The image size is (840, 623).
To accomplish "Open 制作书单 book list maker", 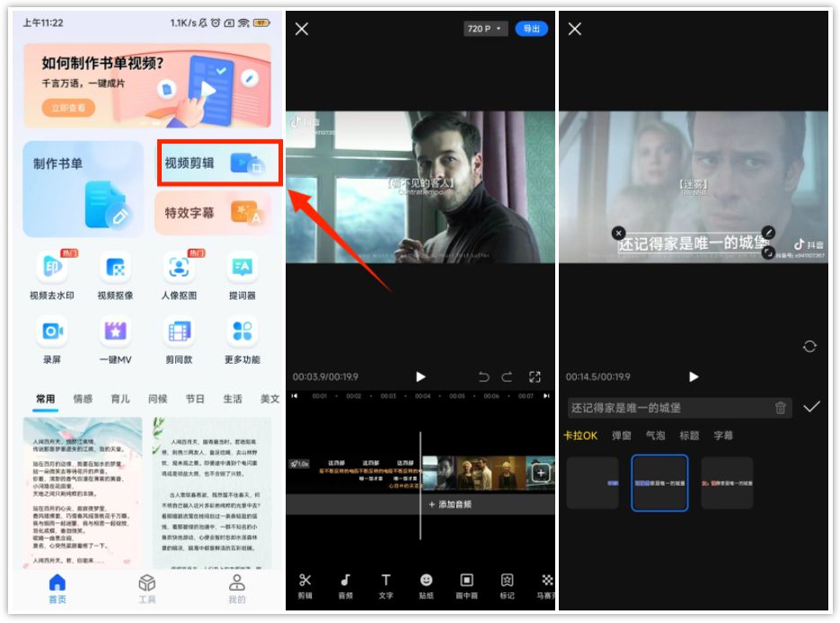I will (x=83, y=189).
